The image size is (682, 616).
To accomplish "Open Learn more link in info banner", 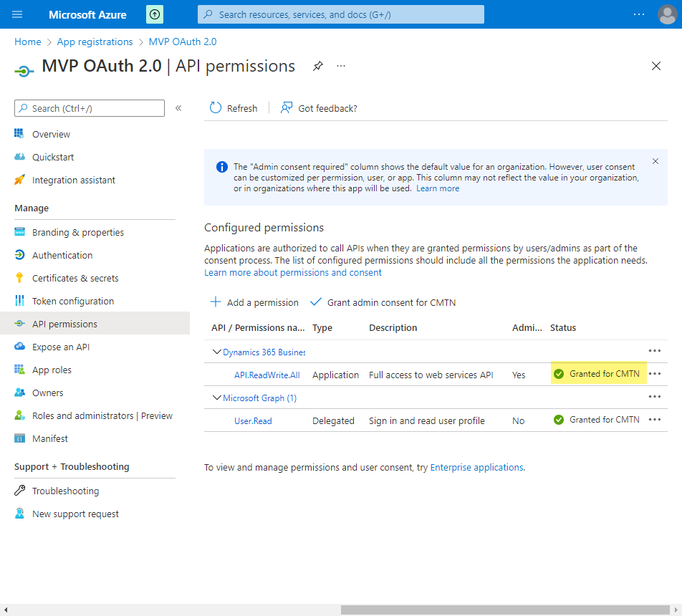I will (438, 188).
